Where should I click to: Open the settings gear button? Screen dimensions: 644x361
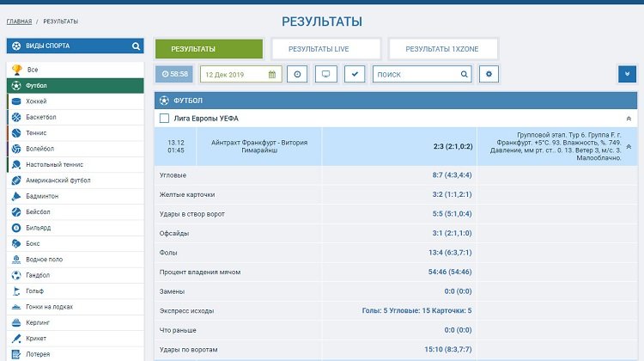coord(489,75)
